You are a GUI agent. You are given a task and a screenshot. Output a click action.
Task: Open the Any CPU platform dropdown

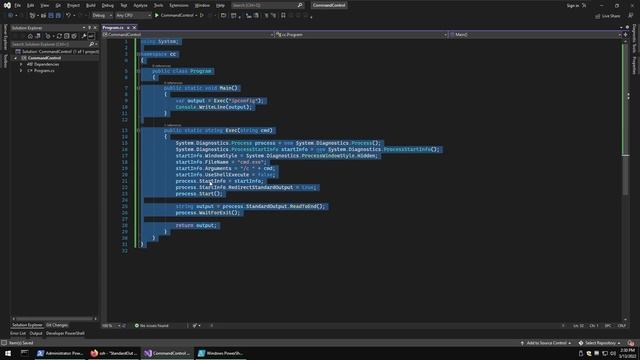pos(133,16)
